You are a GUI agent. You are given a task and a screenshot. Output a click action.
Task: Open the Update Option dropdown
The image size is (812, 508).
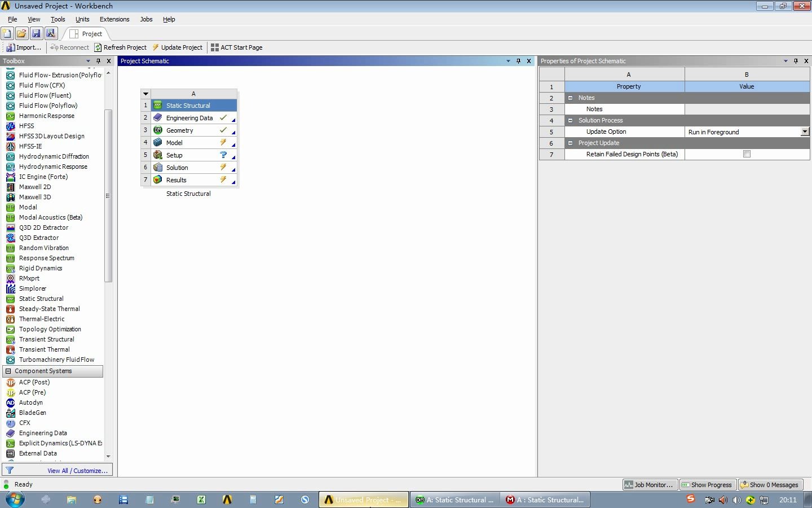tap(805, 132)
